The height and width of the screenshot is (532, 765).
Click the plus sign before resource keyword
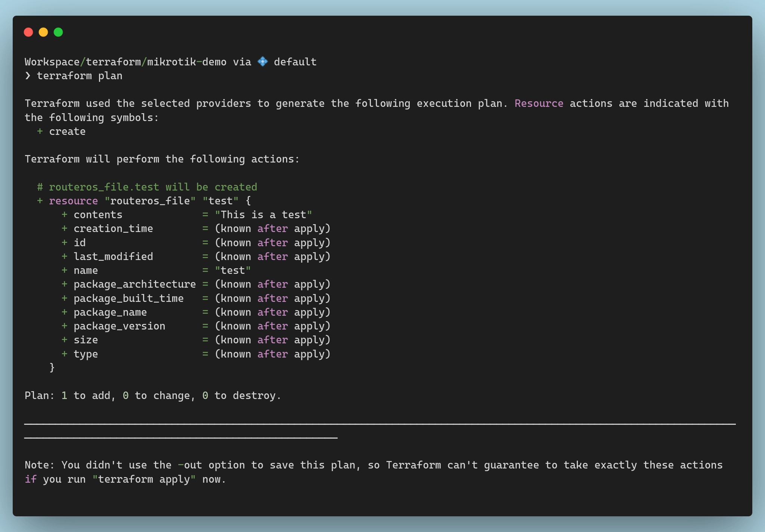point(40,201)
